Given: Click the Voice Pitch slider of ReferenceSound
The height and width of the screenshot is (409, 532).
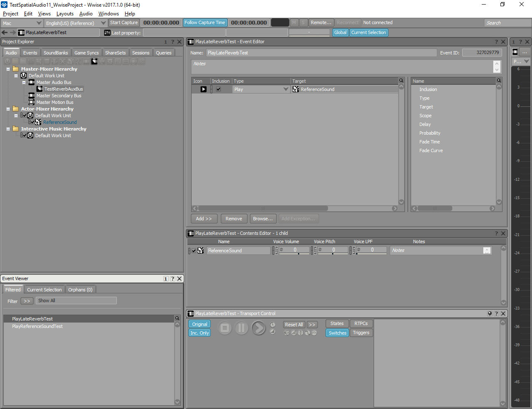Looking at the screenshot, I should [332, 250].
